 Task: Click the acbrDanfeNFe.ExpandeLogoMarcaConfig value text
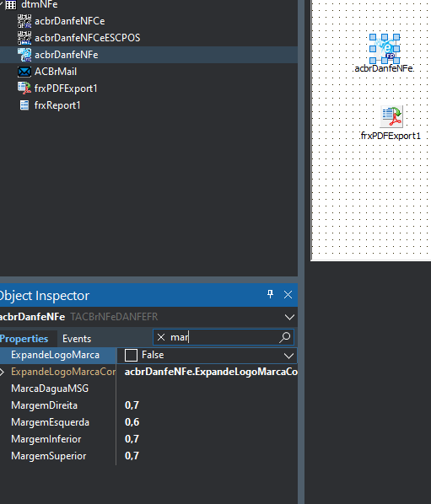pos(211,372)
